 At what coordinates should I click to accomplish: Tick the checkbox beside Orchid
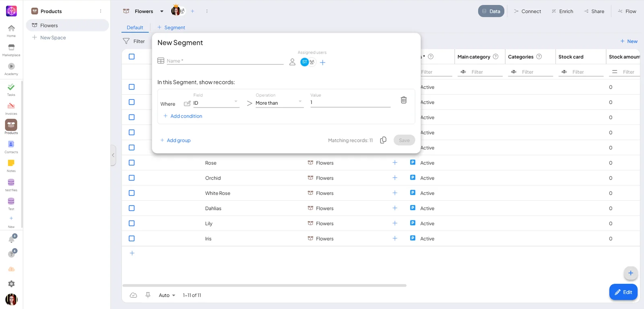click(132, 178)
